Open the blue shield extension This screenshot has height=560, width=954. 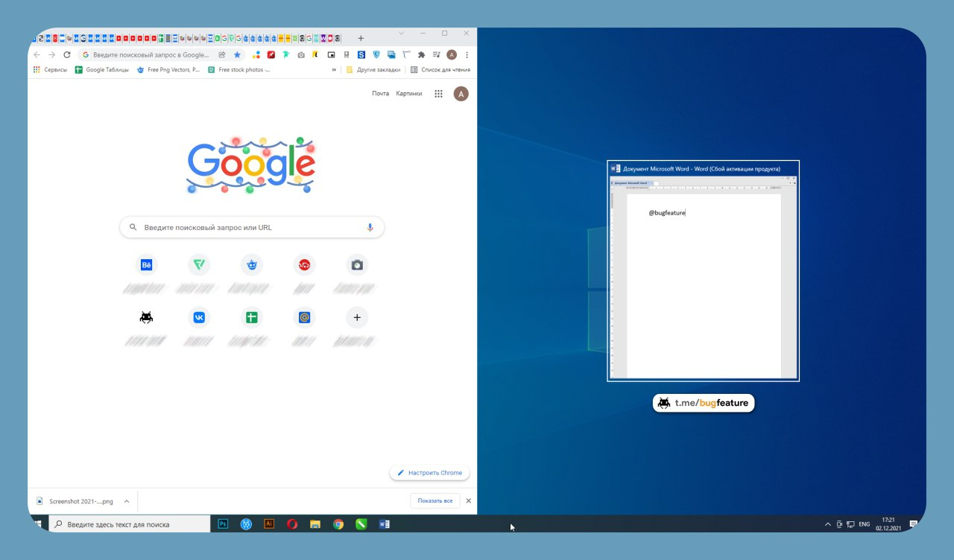pyautogui.click(x=376, y=55)
